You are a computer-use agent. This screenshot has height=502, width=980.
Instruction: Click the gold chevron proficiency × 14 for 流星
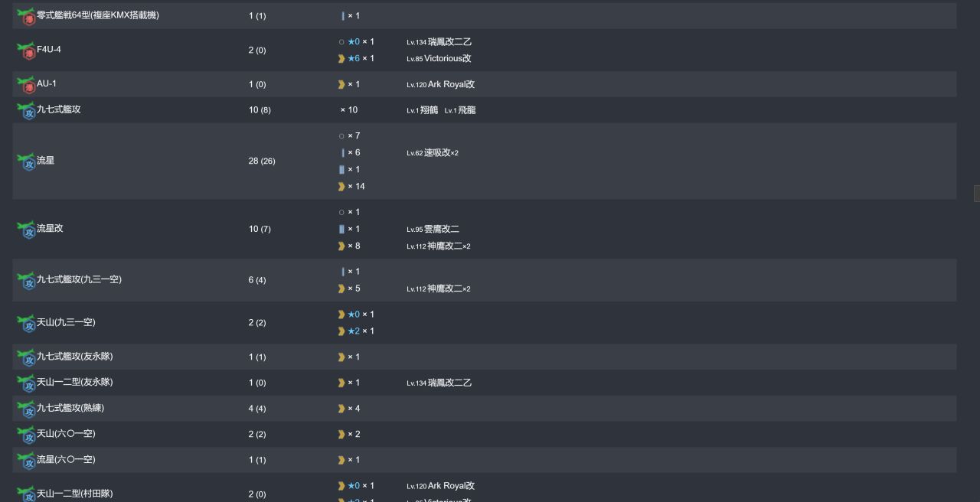tap(351, 187)
